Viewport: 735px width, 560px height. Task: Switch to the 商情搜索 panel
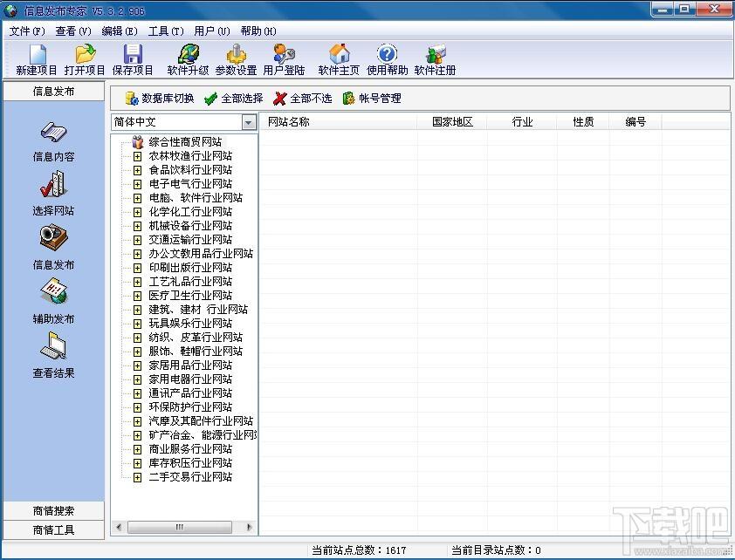[53, 511]
